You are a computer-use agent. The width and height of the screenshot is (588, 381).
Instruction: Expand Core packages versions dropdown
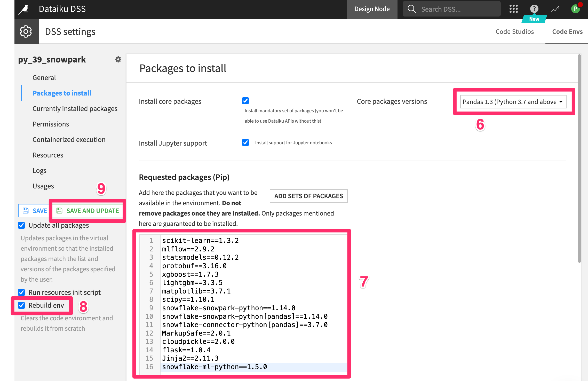(x=513, y=102)
